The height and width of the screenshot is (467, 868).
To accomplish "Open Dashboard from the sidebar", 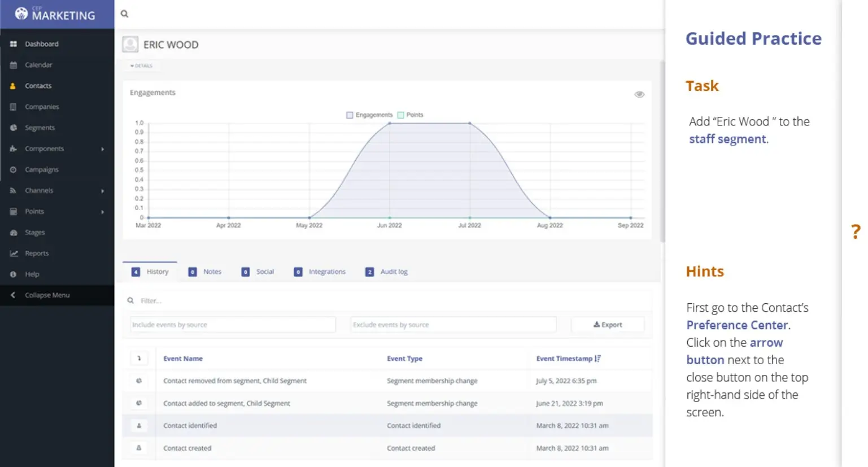I will 41,44.
